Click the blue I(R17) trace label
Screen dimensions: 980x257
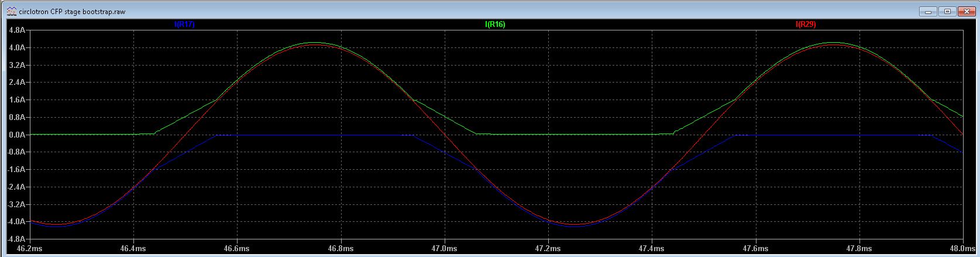(x=184, y=25)
